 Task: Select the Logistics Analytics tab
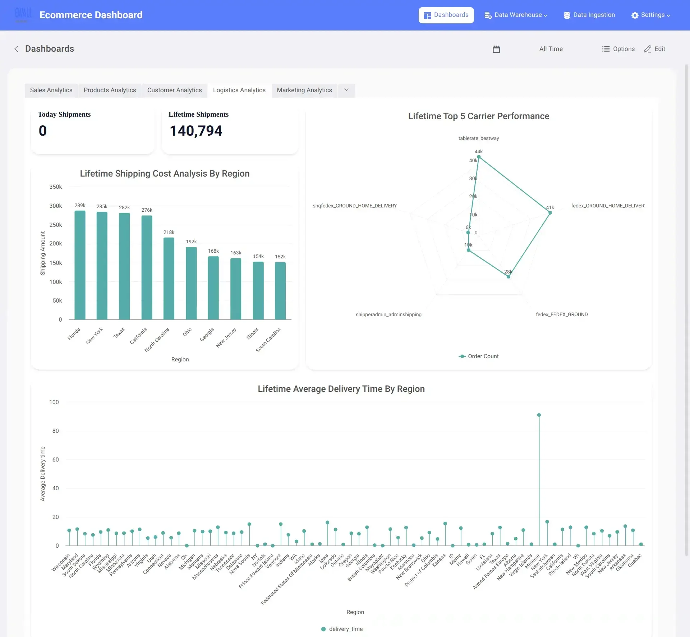click(239, 90)
